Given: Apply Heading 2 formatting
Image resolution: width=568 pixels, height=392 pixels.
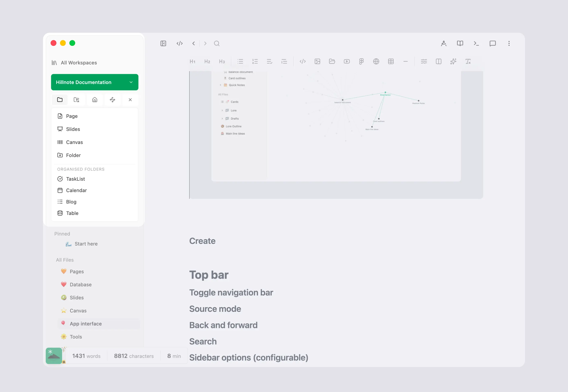Looking at the screenshot, I should pyautogui.click(x=207, y=61).
